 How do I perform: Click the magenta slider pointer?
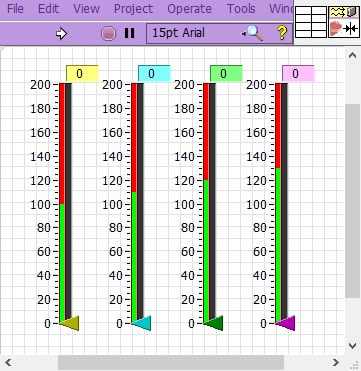(x=287, y=323)
